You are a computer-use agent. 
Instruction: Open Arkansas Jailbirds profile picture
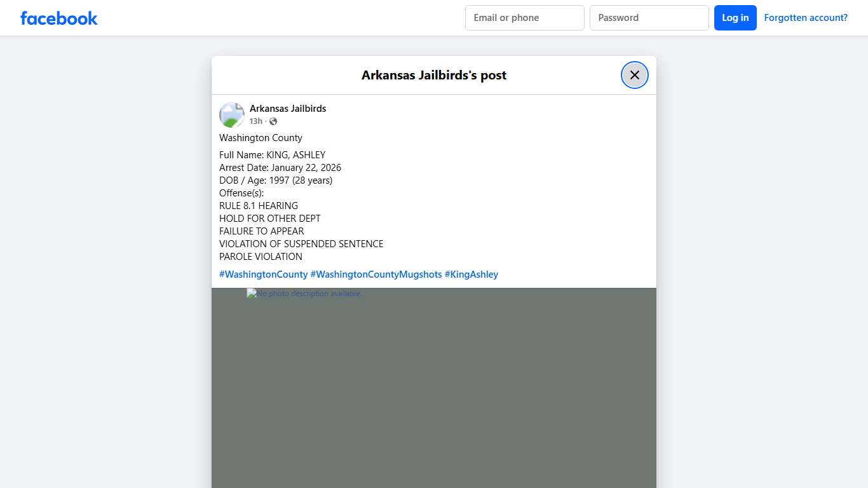(231, 114)
